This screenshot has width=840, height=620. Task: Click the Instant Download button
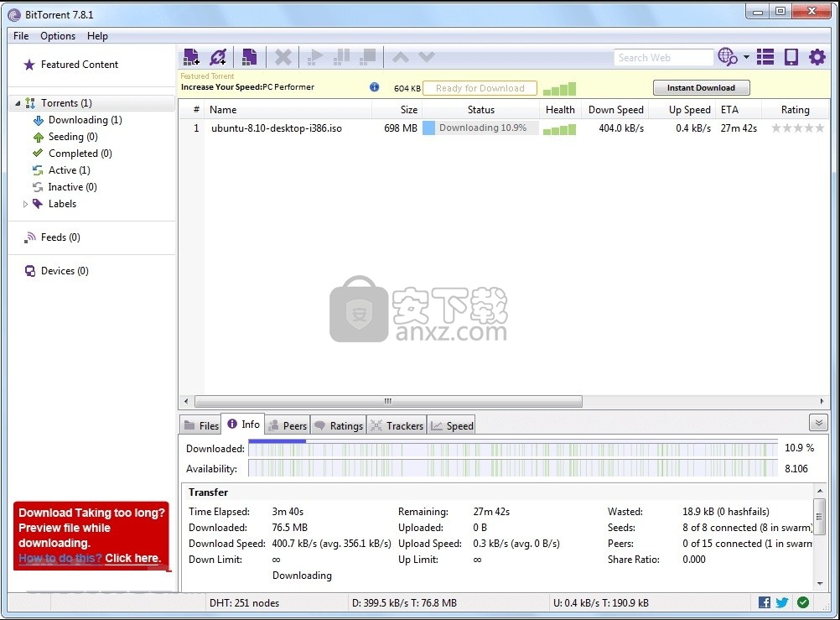point(701,87)
